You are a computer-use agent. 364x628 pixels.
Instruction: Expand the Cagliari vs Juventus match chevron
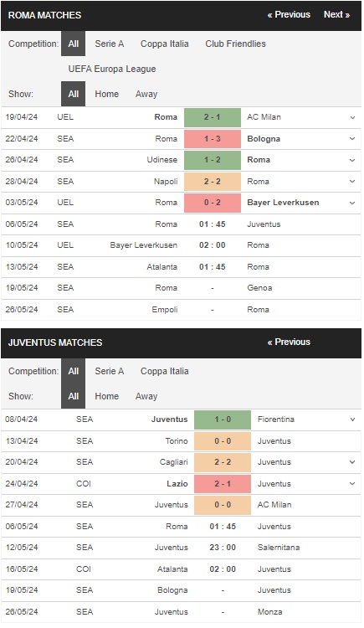[x=352, y=461]
